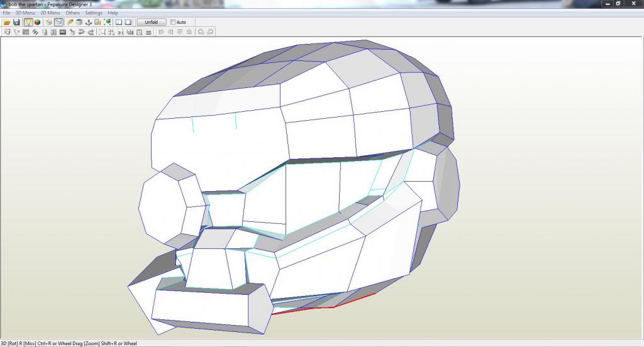Enable the Auto checkbox
644x347 pixels.
[173, 22]
